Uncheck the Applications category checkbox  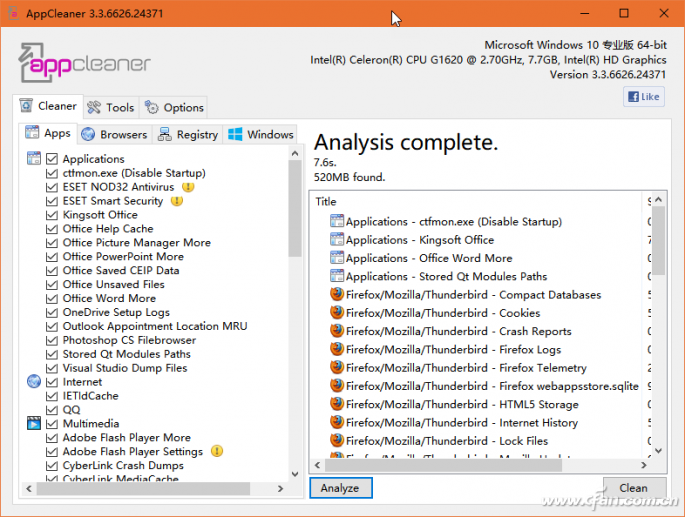tap(52, 159)
